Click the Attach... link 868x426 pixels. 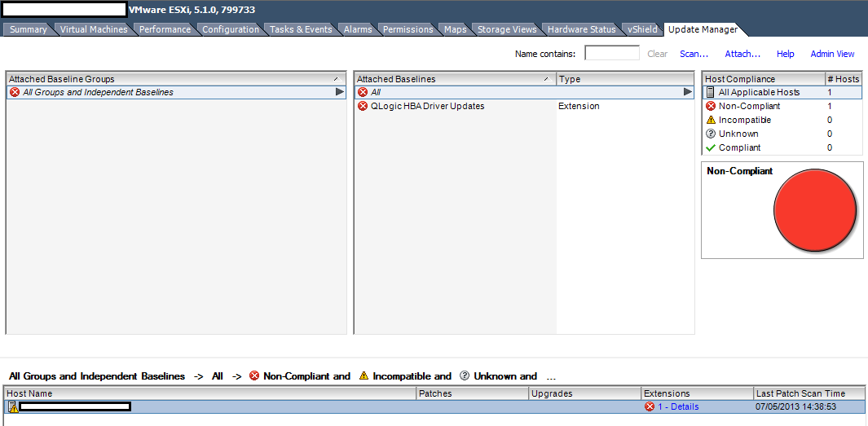click(742, 54)
